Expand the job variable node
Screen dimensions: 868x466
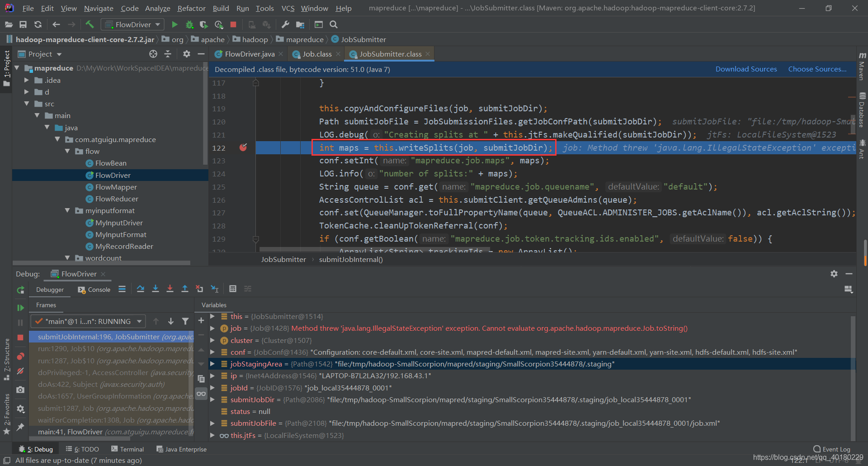click(212, 328)
